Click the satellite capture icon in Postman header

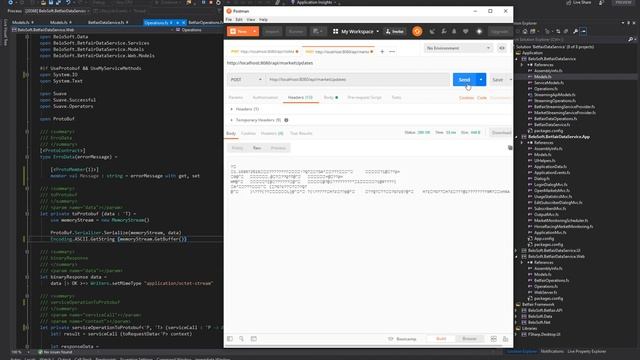pyautogui.click(x=432, y=31)
